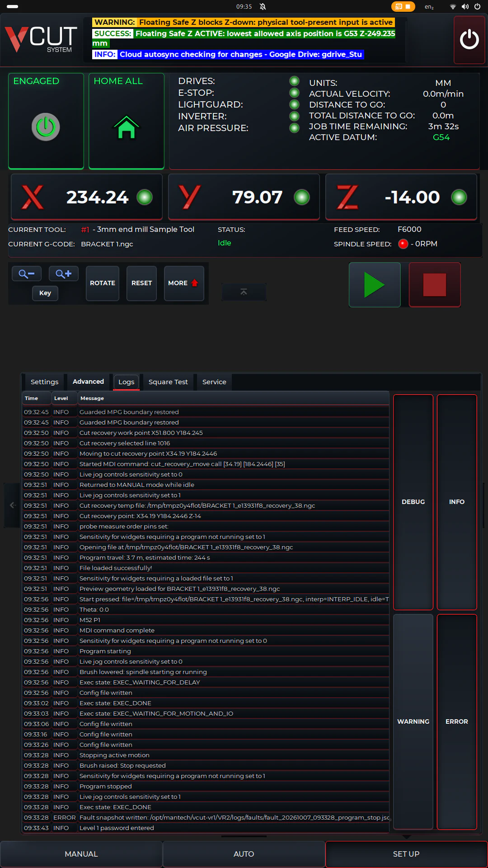The width and height of the screenshot is (488, 868).
Task: Switch to the Settings tab
Action: tap(44, 382)
